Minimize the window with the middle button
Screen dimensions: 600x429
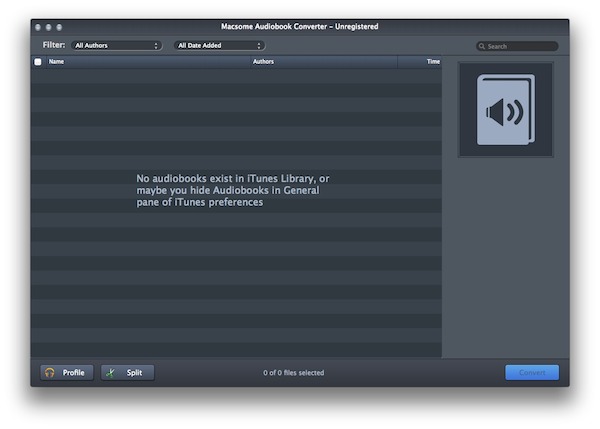click(49, 27)
